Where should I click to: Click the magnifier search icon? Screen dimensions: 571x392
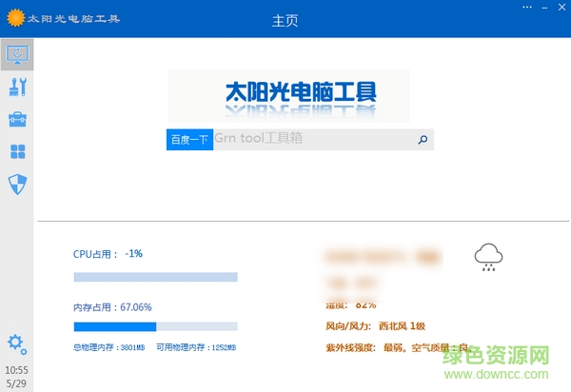click(x=423, y=140)
